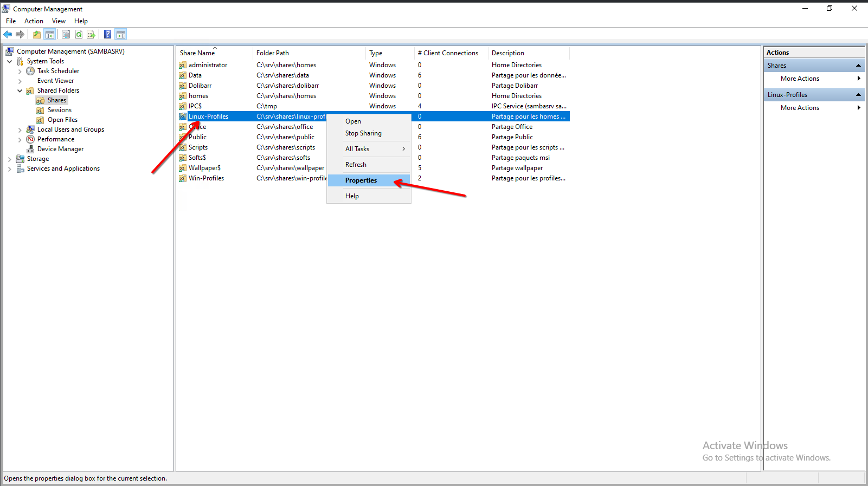Open the View menu
The height and width of the screenshot is (486, 868).
coord(59,21)
